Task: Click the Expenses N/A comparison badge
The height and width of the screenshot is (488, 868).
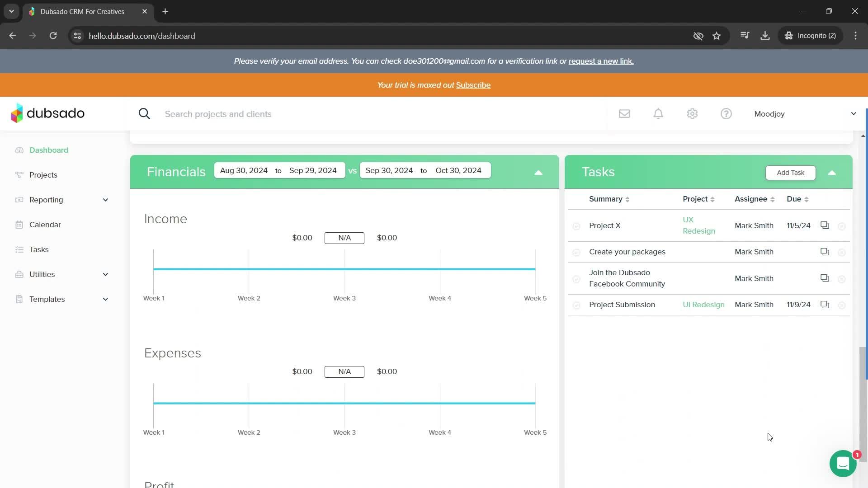Action: (x=344, y=371)
